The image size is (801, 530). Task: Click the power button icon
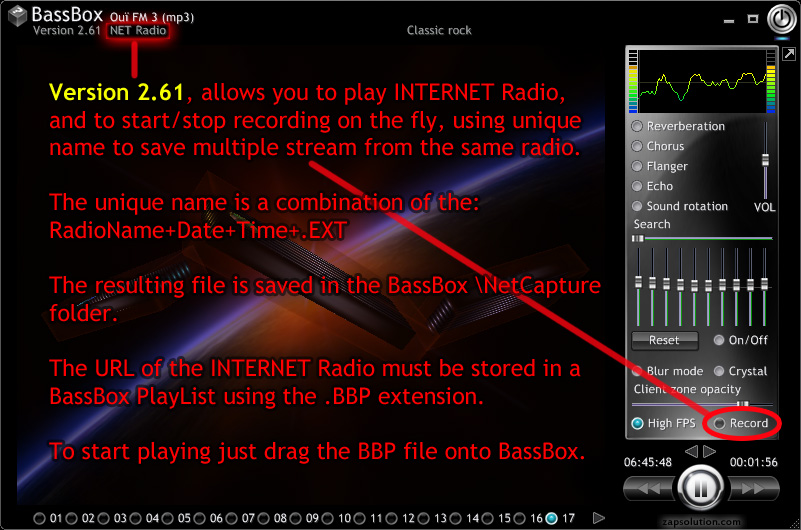point(782,19)
